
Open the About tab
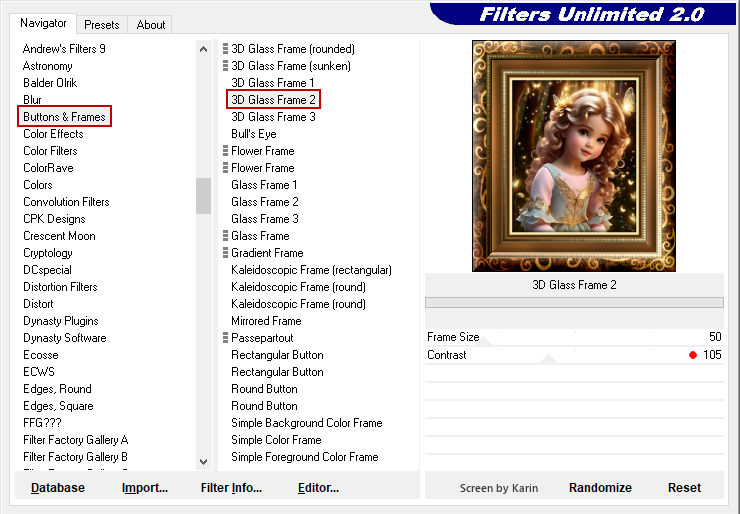tap(151, 24)
